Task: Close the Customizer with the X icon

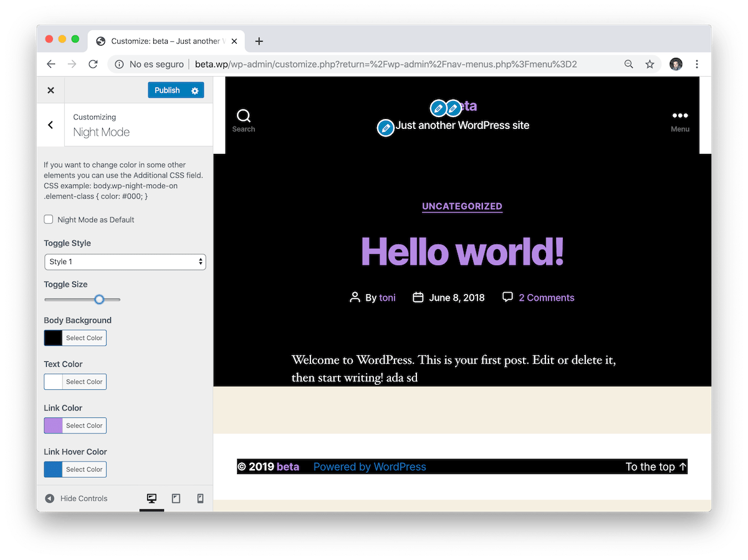Action: point(51,90)
